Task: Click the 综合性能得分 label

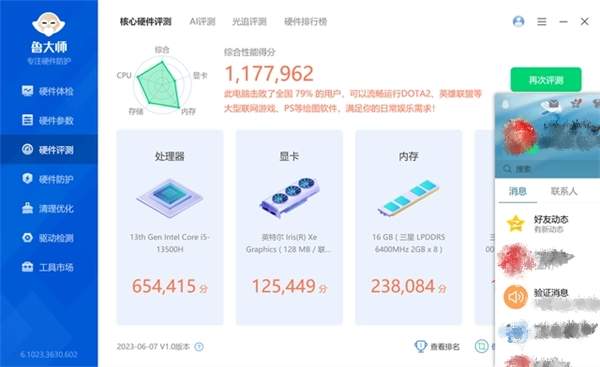Action: coord(249,52)
